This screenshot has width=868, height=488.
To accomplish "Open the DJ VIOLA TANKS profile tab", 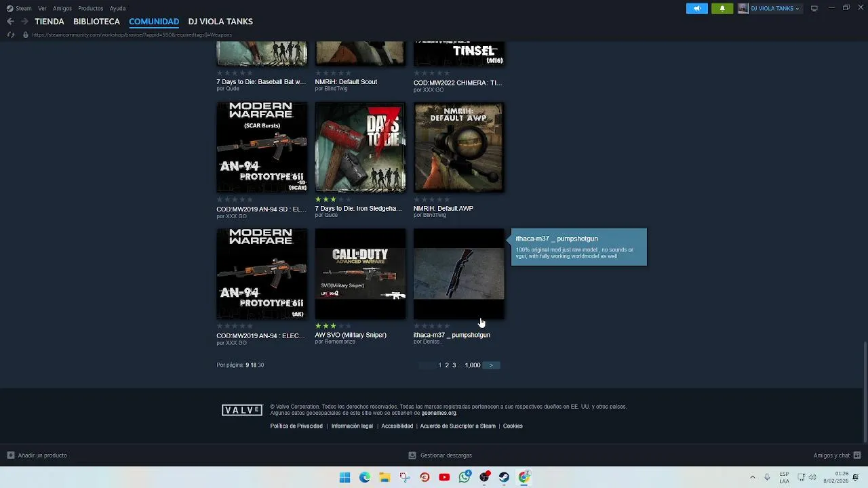I will [x=220, y=22].
